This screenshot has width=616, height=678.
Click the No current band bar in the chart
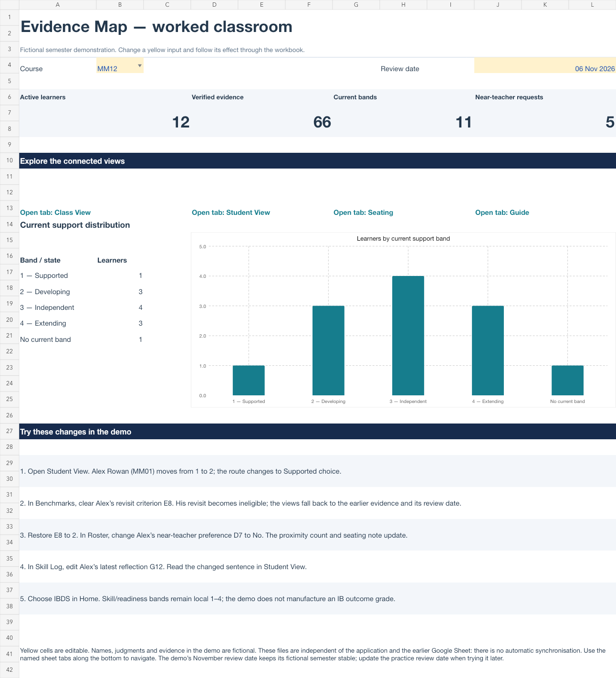point(567,381)
